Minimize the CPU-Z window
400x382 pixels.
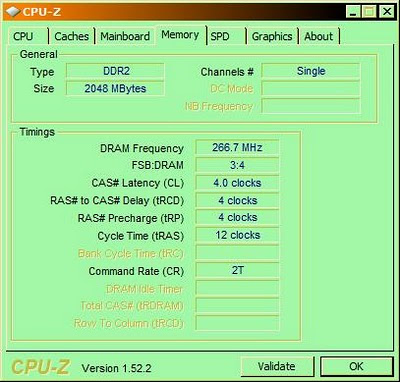pyautogui.click(x=353, y=12)
